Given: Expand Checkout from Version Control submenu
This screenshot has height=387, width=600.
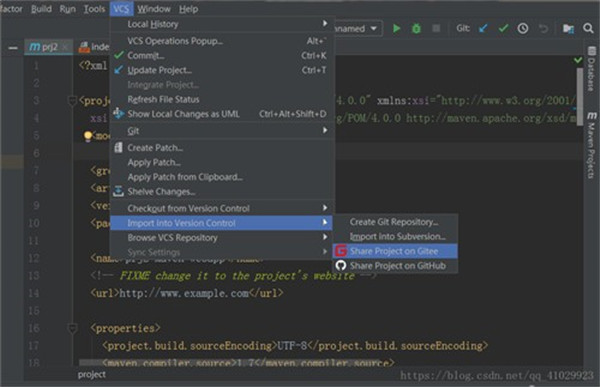Looking at the screenshot, I should pos(223,208).
